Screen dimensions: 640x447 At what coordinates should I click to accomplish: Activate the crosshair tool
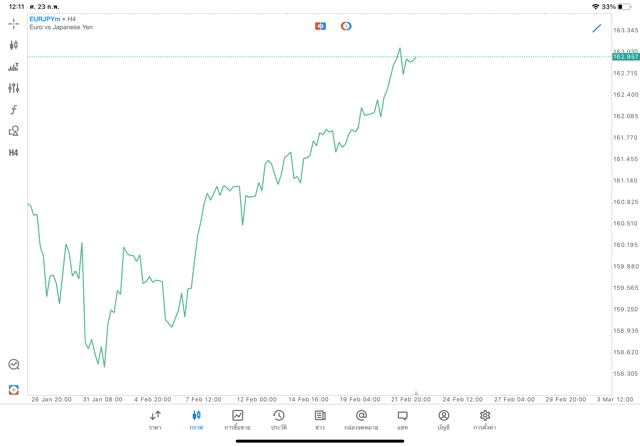pos(13,23)
